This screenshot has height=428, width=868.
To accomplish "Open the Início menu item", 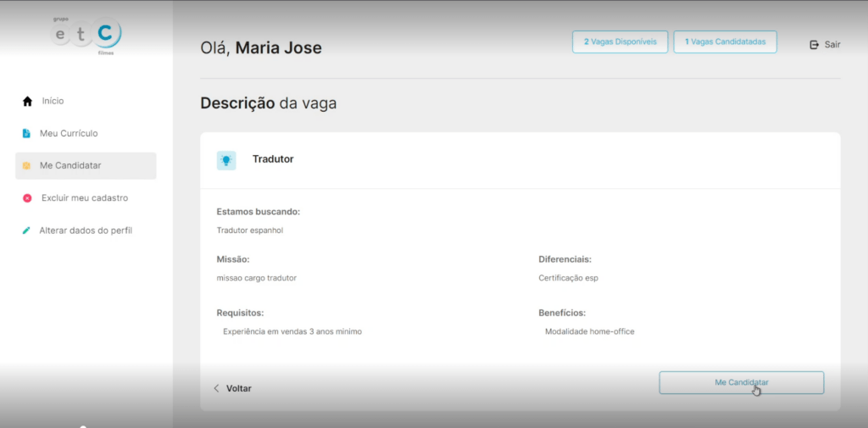I will [53, 101].
